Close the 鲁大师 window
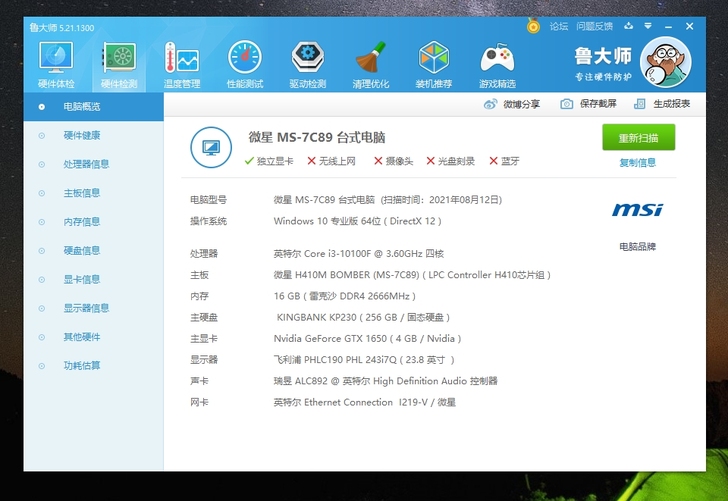This screenshot has height=501, width=728. (689, 26)
